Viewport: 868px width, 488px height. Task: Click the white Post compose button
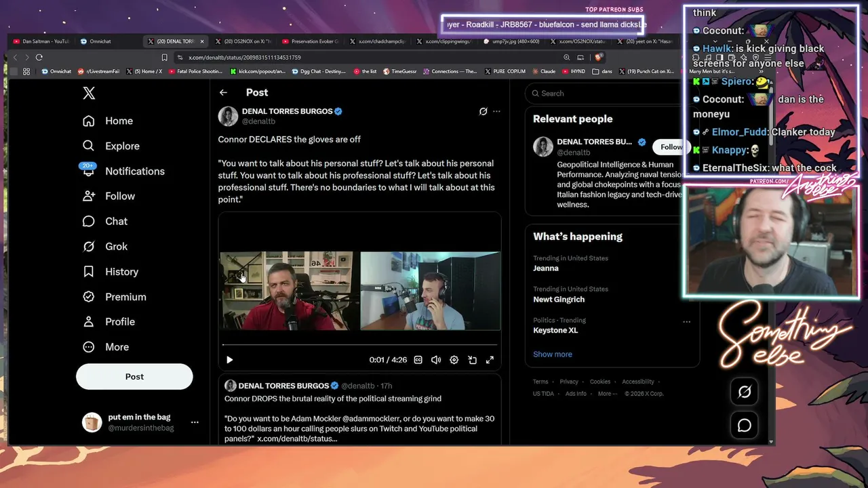pos(134,376)
